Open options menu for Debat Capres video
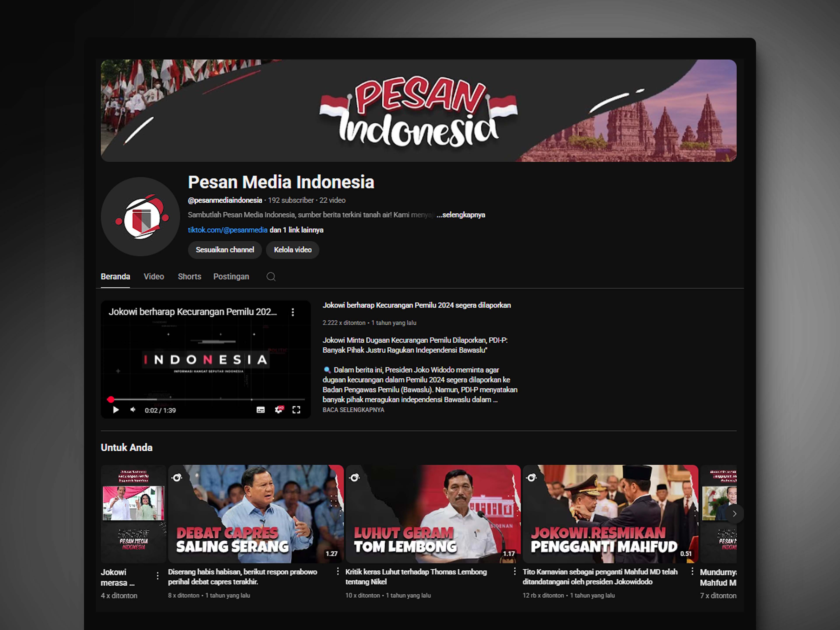Viewport: 840px width, 630px height. point(338,571)
